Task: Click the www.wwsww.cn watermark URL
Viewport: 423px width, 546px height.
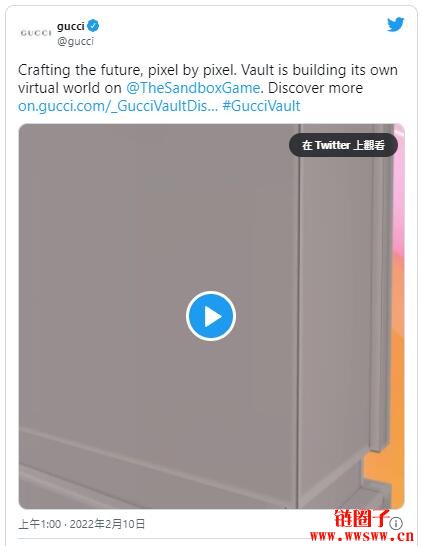Action: (x=362, y=536)
